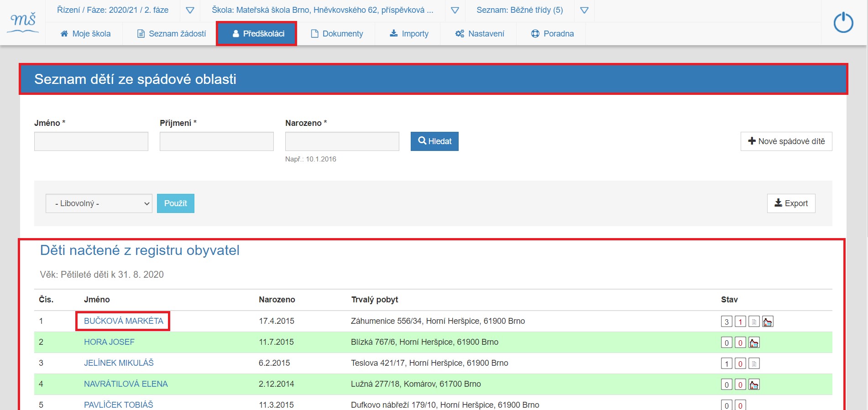Image resolution: width=868 pixels, height=410 pixels.
Task: Click the document icon in BUČKOVÁ MARKÉTA row
Action: coord(754,322)
